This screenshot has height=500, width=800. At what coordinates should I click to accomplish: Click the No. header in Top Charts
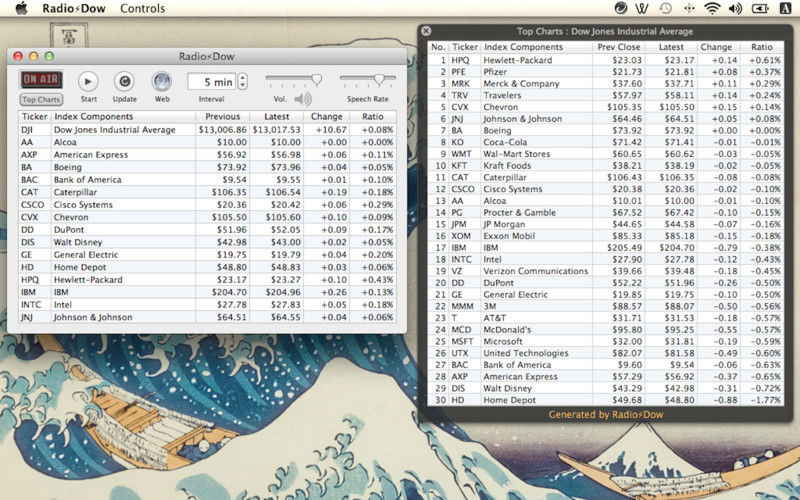(438, 47)
